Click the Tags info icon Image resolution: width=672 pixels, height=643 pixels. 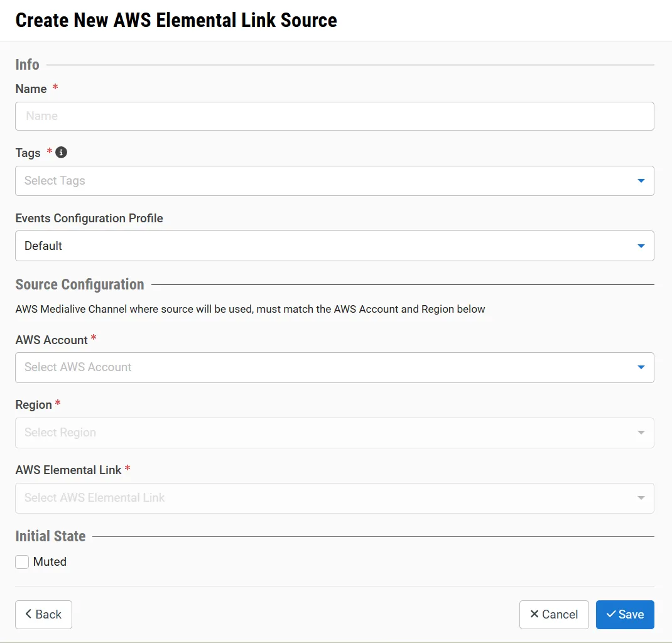coord(62,153)
